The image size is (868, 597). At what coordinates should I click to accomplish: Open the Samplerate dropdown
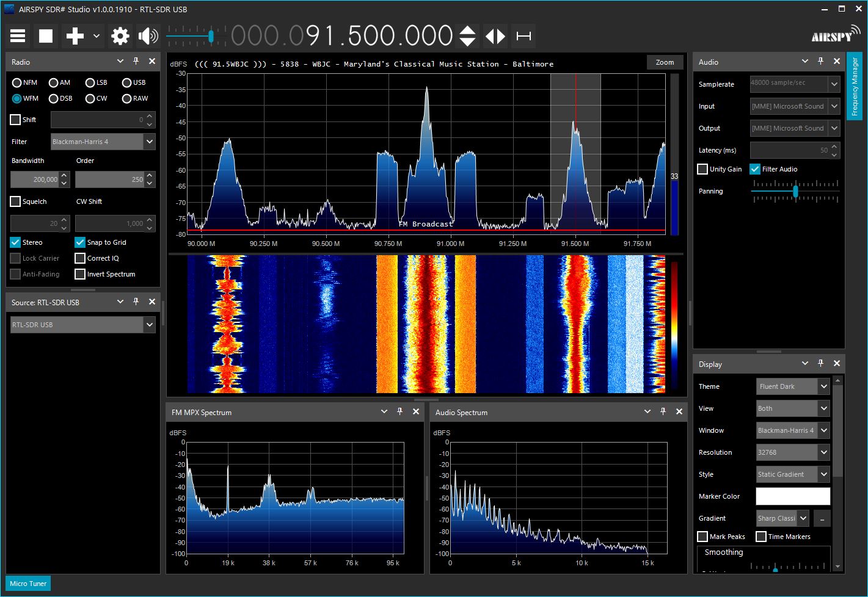click(x=795, y=84)
